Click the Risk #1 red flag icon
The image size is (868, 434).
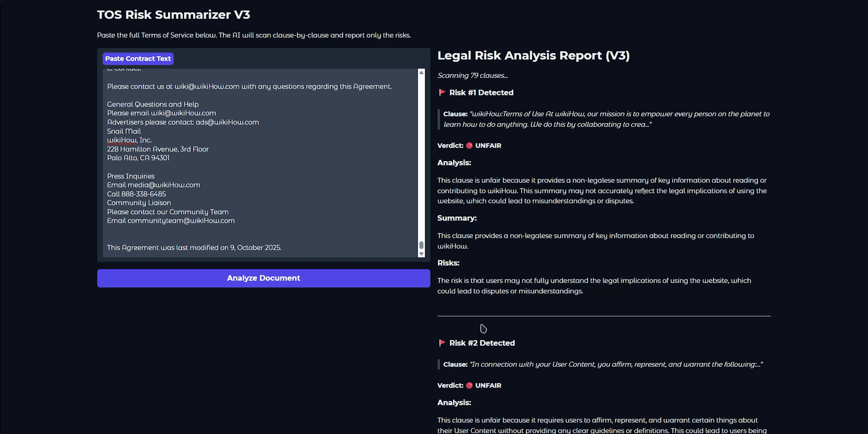pos(442,92)
